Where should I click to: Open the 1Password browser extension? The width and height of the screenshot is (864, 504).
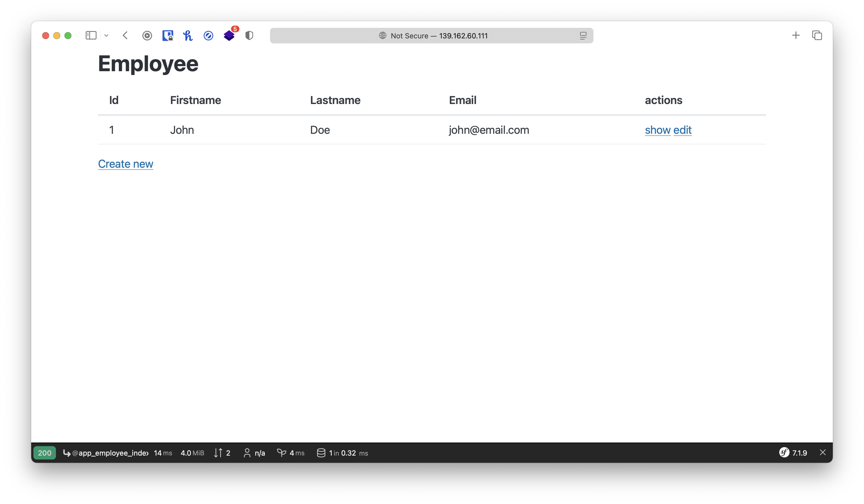click(168, 35)
